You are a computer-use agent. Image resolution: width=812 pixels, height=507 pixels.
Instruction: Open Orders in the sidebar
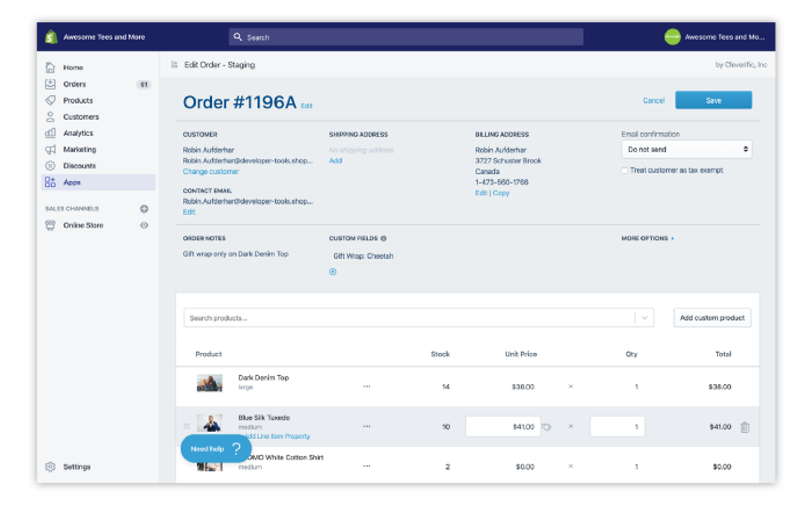tap(74, 84)
